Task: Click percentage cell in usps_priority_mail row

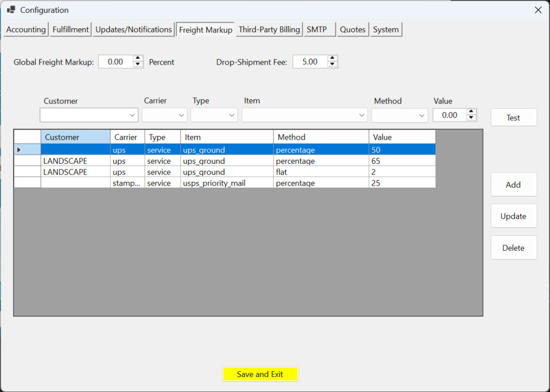Action: 321,182
